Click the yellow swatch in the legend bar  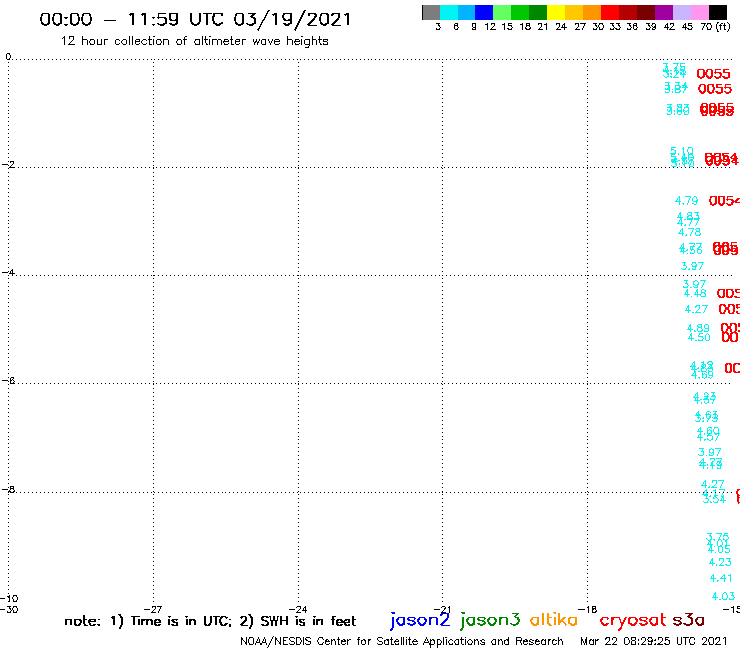click(x=556, y=12)
